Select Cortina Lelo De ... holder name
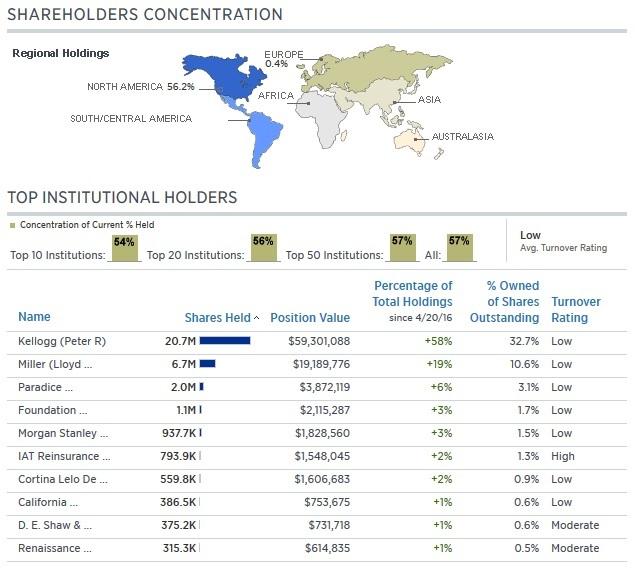Screen dimensions: 638x572 [63, 479]
